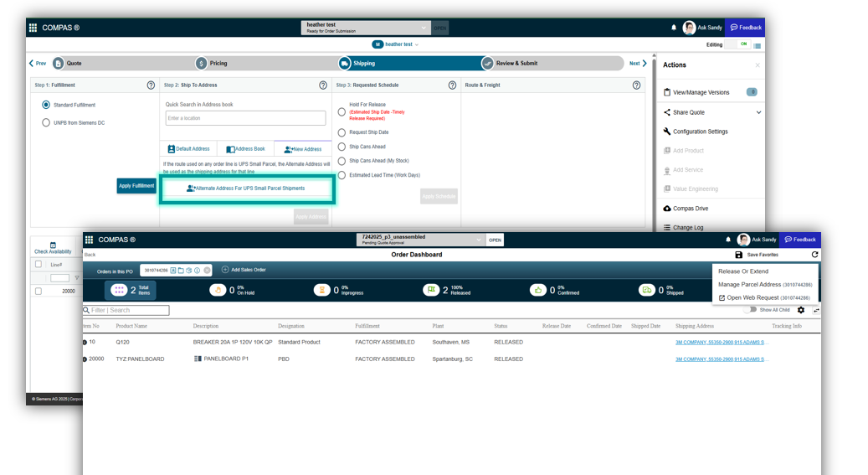Select Estimated Lead Time (Work Days) radio
The height and width of the screenshot is (475, 868).
coord(342,175)
